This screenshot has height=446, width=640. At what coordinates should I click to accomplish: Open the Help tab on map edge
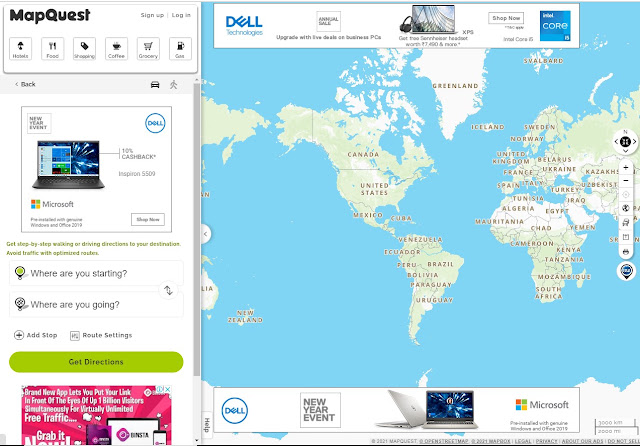click(x=207, y=425)
